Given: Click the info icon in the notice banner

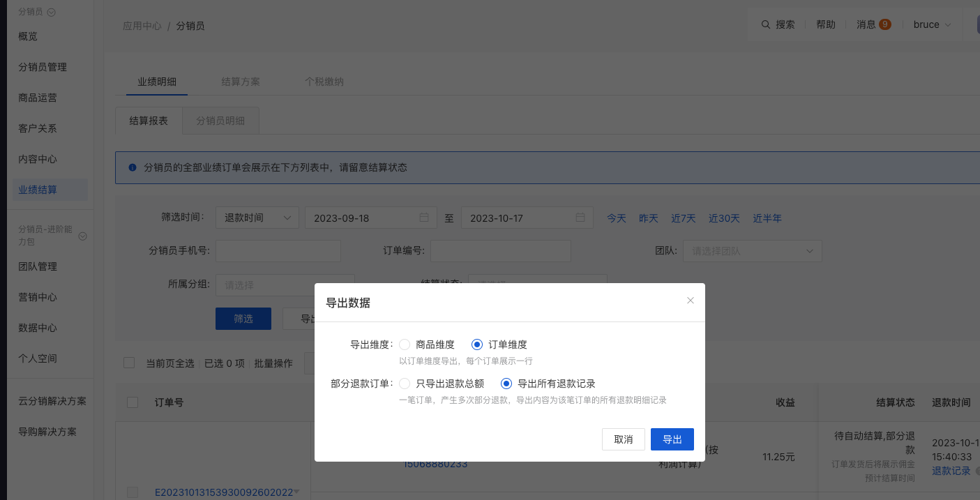Looking at the screenshot, I should point(133,167).
